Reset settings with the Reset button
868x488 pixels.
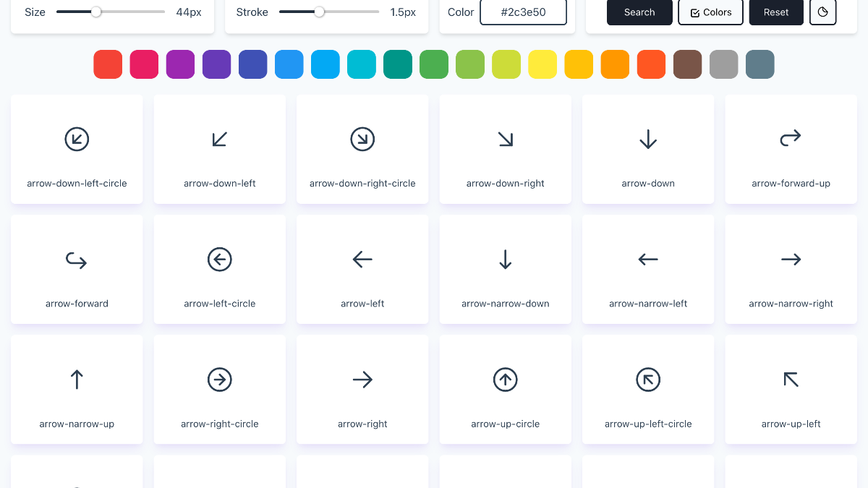(x=776, y=12)
